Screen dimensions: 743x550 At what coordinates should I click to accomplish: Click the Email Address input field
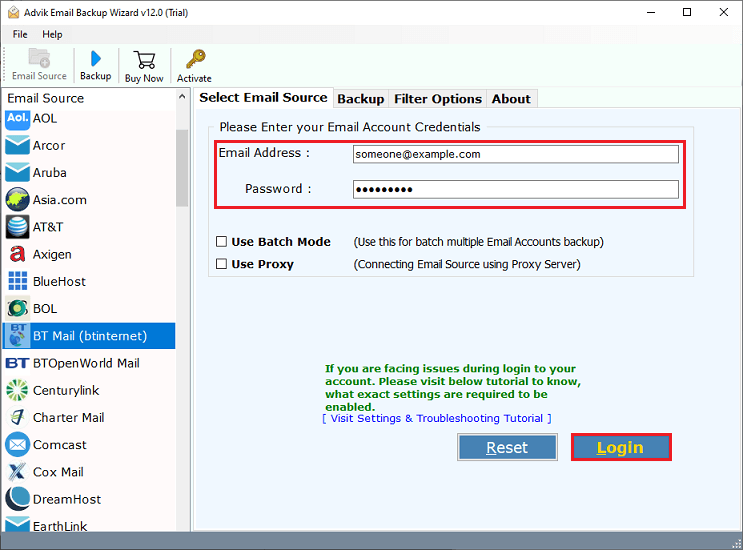(516, 154)
